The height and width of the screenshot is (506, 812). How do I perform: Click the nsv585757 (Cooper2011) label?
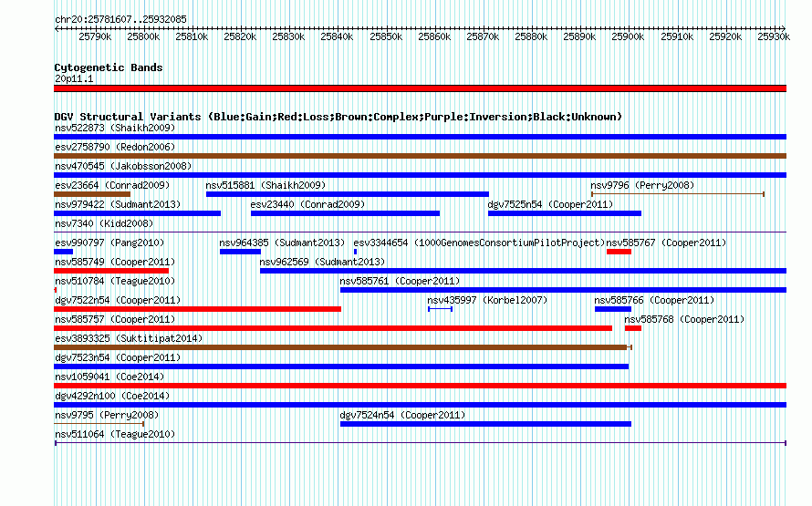click(x=115, y=319)
